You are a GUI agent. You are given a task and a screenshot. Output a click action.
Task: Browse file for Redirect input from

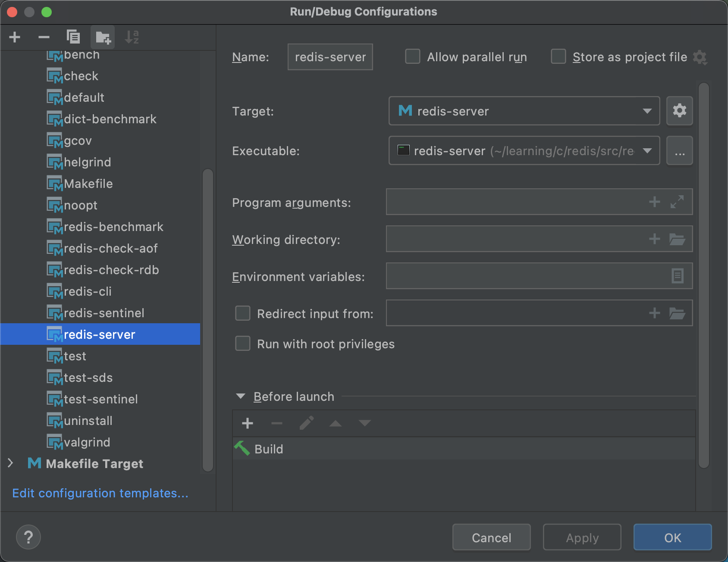677,313
